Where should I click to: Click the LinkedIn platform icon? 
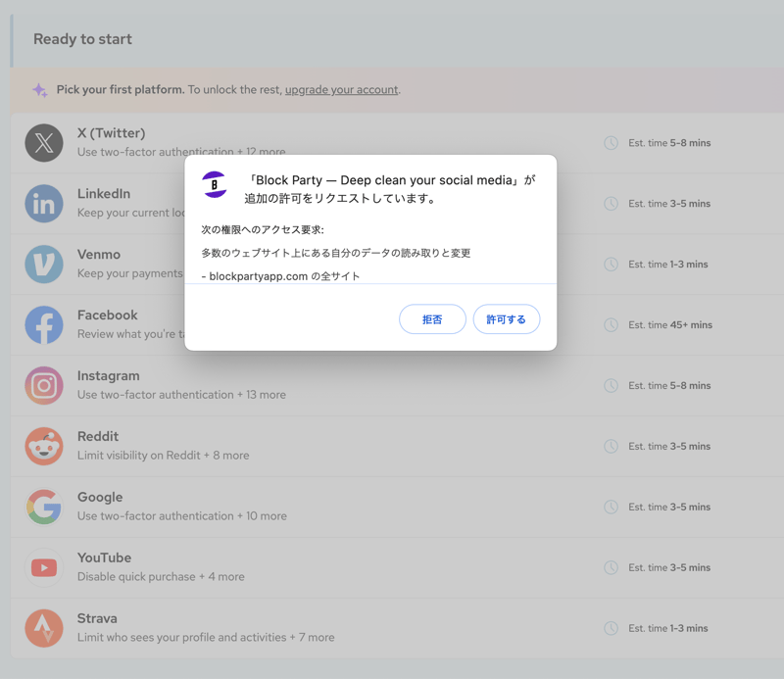click(44, 204)
